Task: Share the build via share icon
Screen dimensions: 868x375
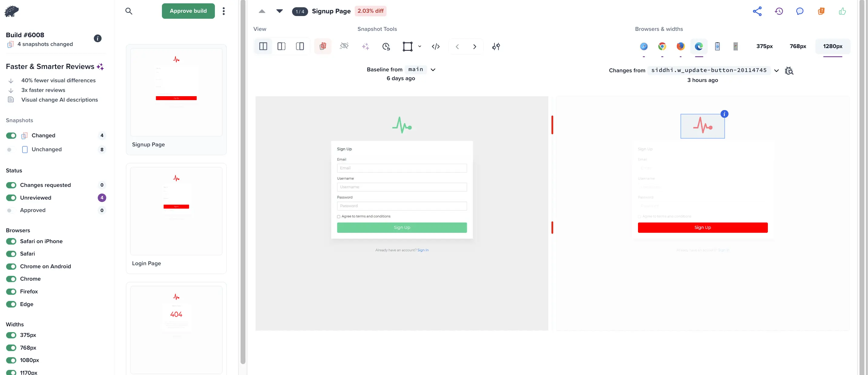Action: point(757,11)
